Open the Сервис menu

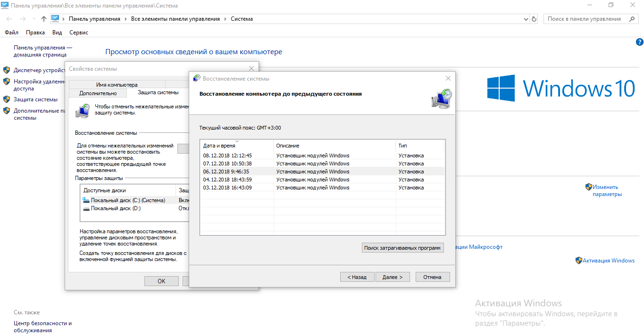tap(79, 33)
